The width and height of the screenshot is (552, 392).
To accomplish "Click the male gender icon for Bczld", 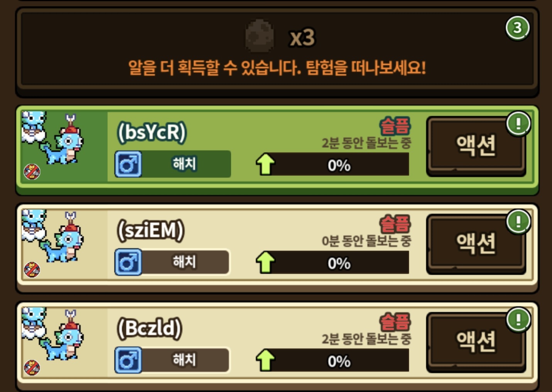I will (128, 360).
